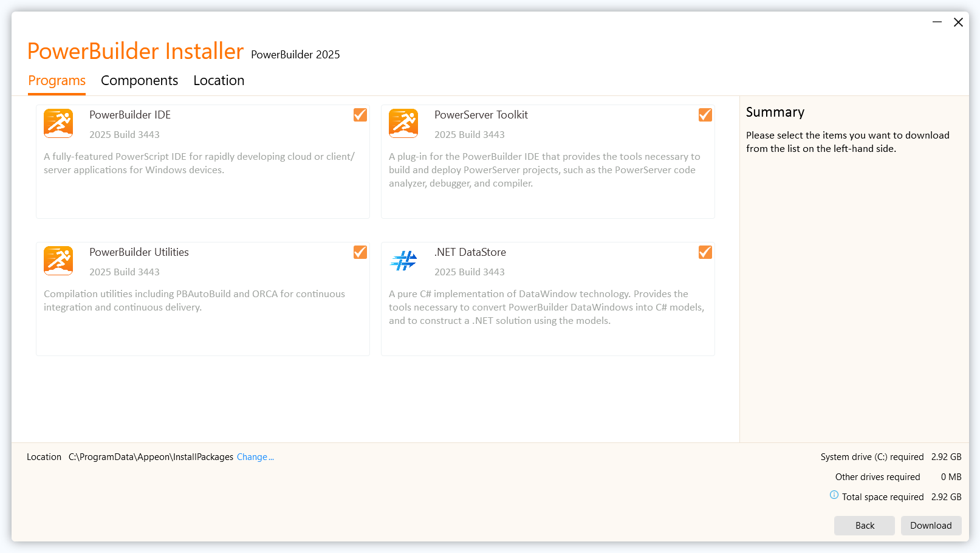Click the PowerServer Toolkit title text
This screenshot has height=553, width=980.
(x=481, y=115)
